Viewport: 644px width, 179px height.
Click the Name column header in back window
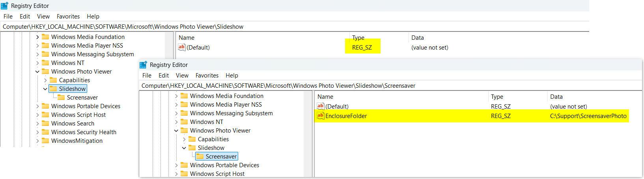coord(187,38)
